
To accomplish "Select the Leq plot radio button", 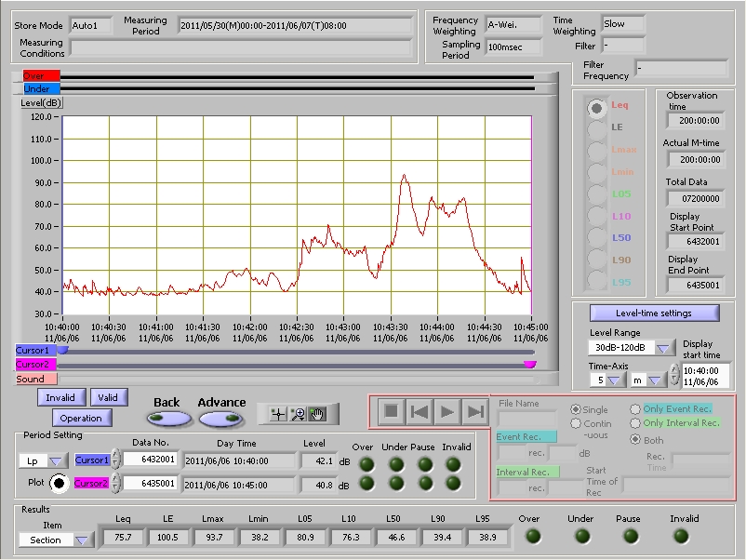I will [596, 108].
